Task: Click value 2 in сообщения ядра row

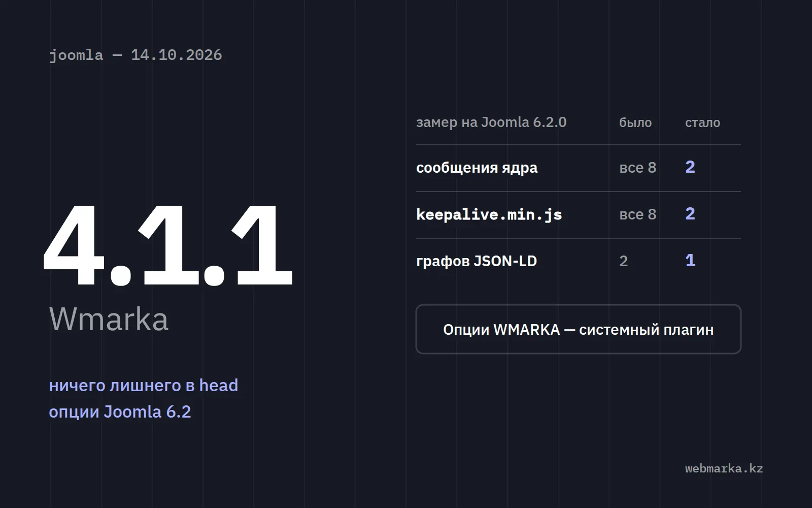Action: 690,167
